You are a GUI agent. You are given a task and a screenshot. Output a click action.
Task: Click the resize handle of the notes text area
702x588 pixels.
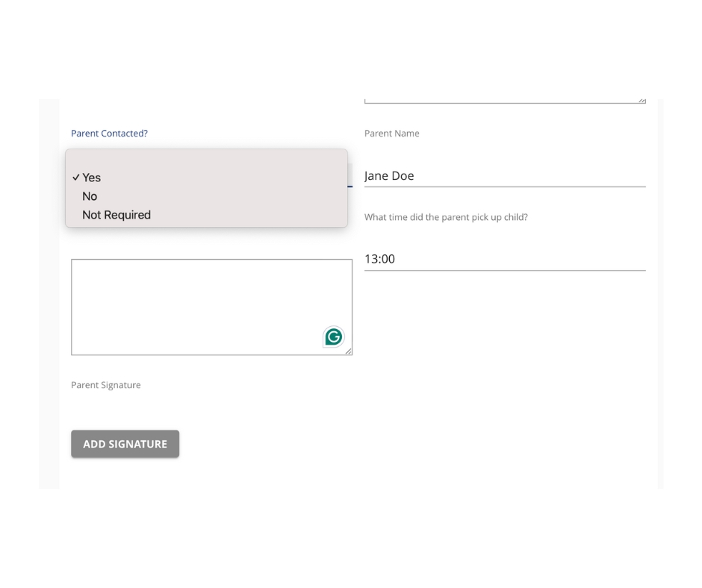tap(348, 351)
